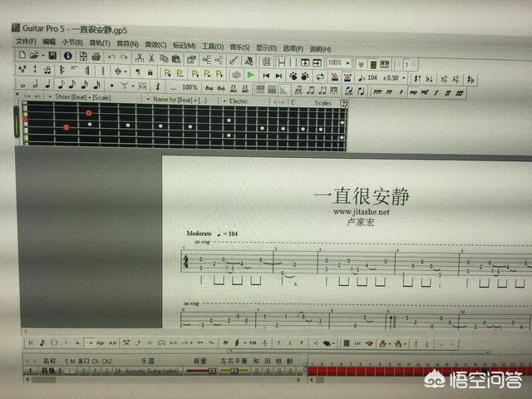
Task: Open the 100% zoom dropdown
Action: [338, 63]
